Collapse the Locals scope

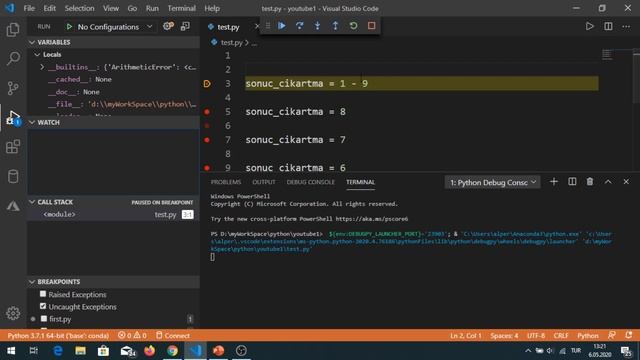point(37,54)
